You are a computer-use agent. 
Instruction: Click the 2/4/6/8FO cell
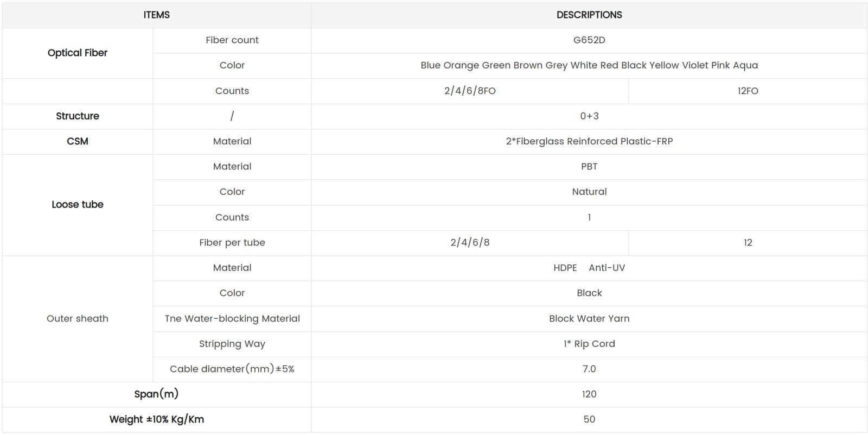tap(470, 91)
